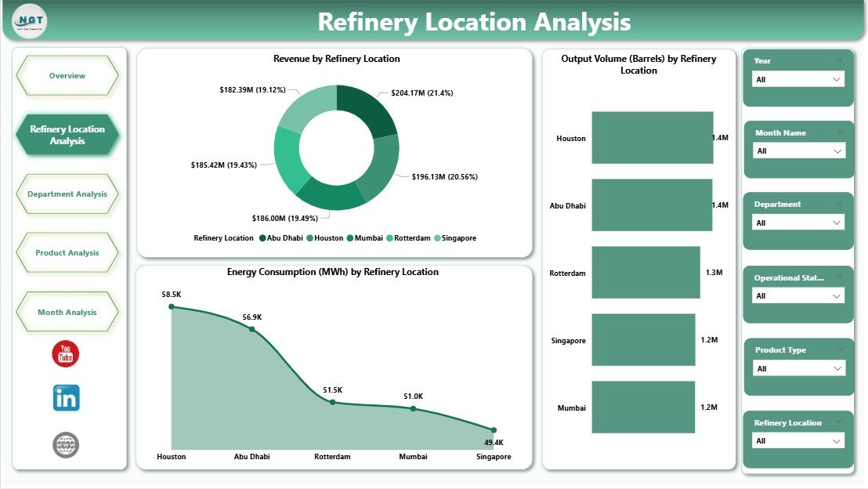This screenshot has height=489, width=868.
Task: Click the Singapore data point on the energy line chart
Action: [x=493, y=429]
